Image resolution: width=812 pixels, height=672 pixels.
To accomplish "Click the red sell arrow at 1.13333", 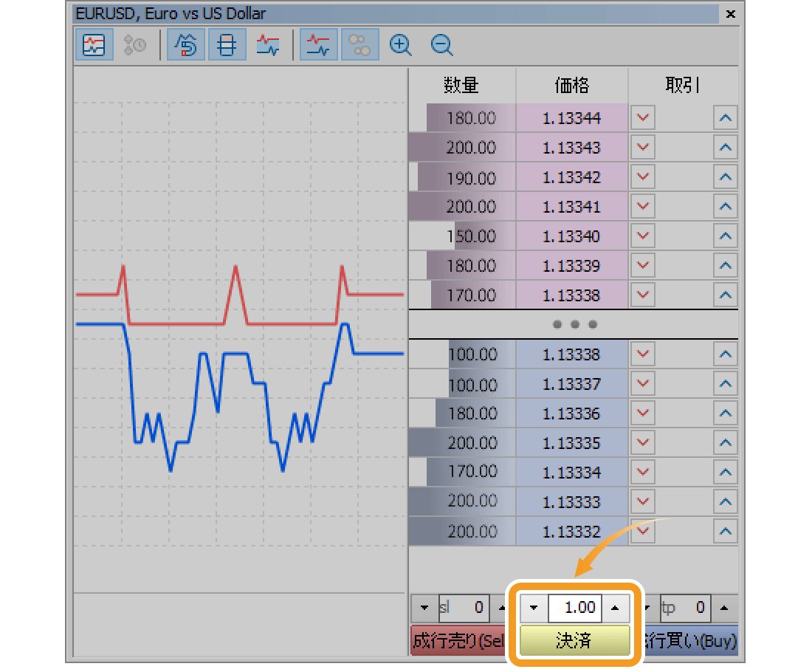I will click(x=643, y=502).
